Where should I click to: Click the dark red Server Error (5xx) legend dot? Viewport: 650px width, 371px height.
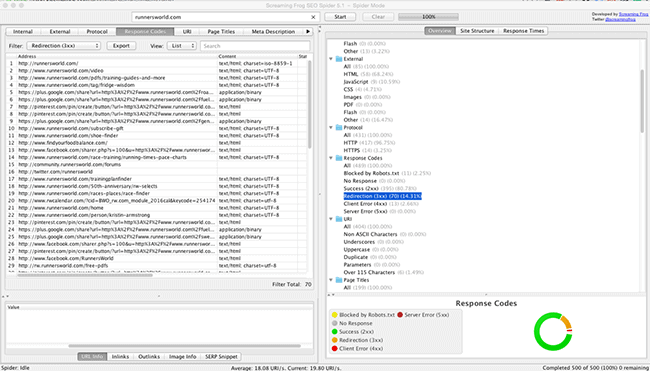click(400, 315)
